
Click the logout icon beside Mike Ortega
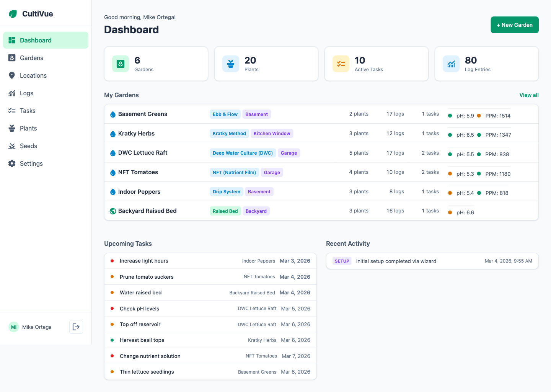(76, 327)
